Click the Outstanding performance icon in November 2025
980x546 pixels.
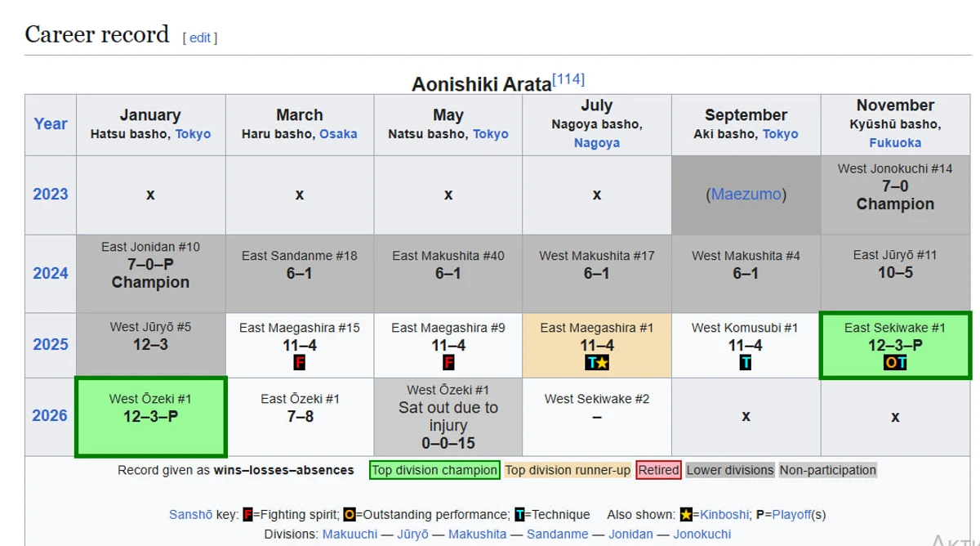pyautogui.click(x=889, y=362)
